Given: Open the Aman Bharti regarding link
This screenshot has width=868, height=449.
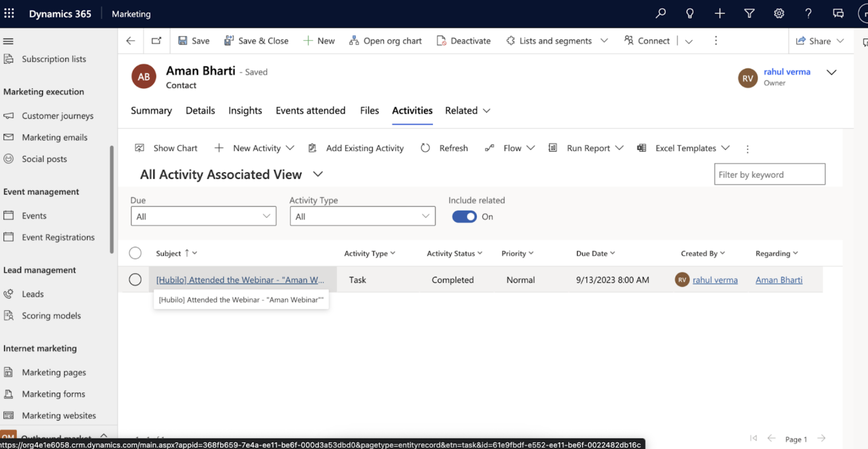Looking at the screenshot, I should (x=779, y=280).
